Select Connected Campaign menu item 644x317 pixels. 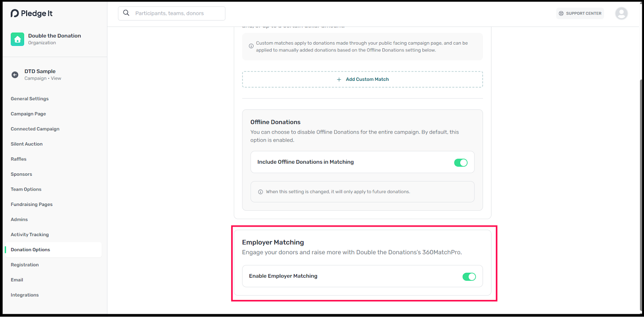tap(35, 129)
